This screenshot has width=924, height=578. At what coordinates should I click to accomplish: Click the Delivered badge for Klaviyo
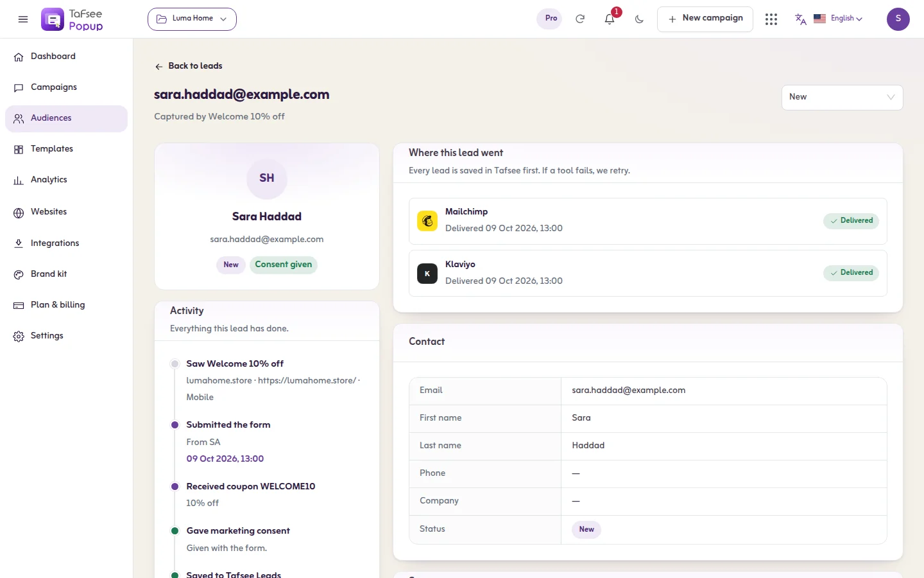(851, 273)
